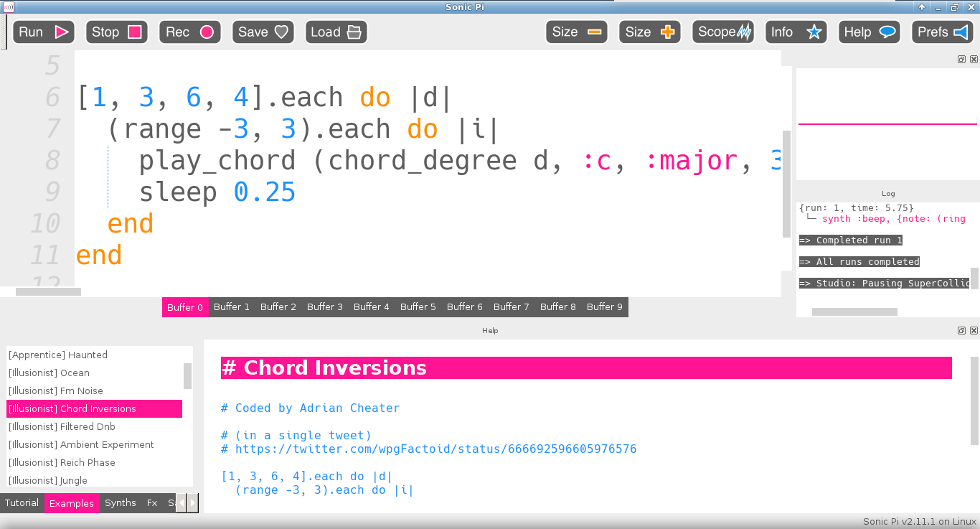Click the play_chord code line
Screen dimensions: 980x529
tap(459, 161)
